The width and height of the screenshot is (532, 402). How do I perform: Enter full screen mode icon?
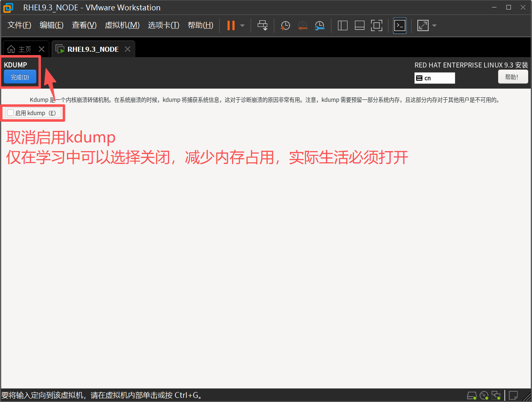pyautogui.click(x=376, y=26)
